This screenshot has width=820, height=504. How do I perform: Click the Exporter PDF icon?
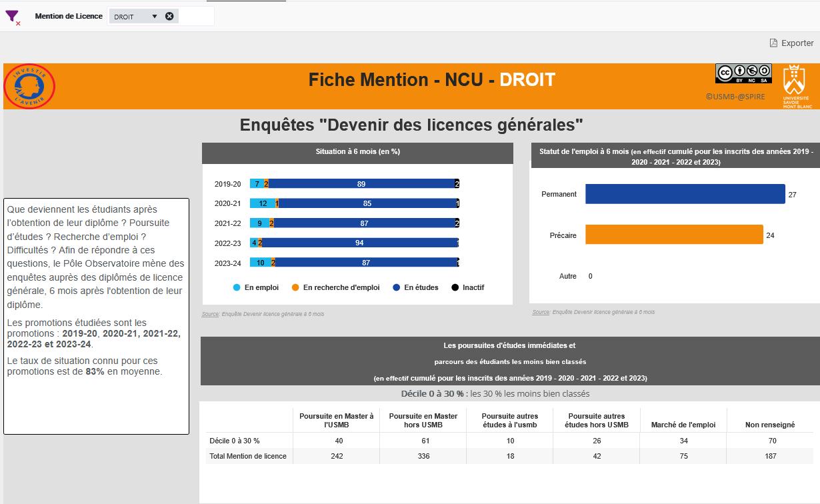coord(773,43)
